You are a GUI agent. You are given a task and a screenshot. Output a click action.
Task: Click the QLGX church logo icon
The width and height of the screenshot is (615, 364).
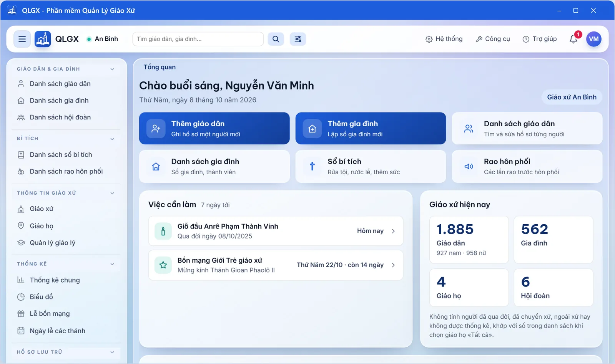(x=43, y=39)
